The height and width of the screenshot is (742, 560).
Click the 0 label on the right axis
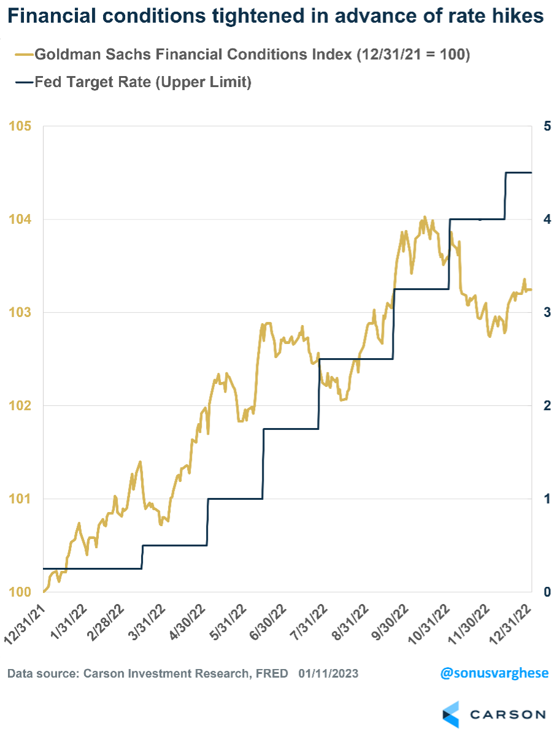coord(547,592)
